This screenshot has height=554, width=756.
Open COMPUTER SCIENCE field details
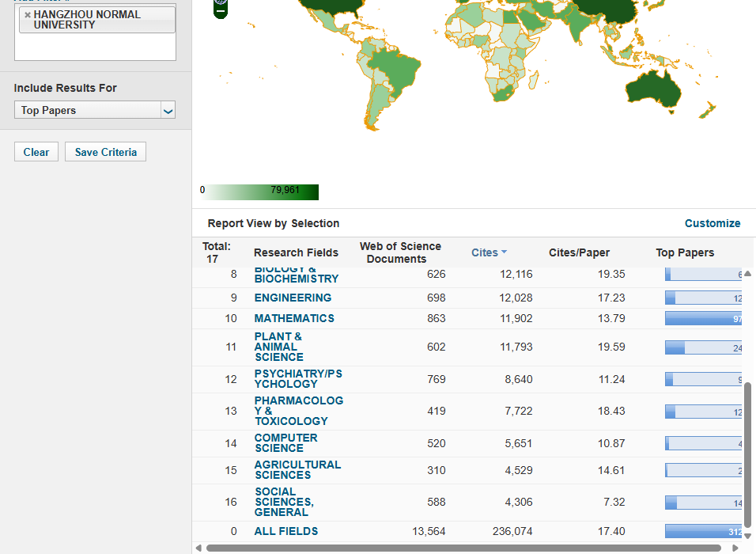(285, 443)
